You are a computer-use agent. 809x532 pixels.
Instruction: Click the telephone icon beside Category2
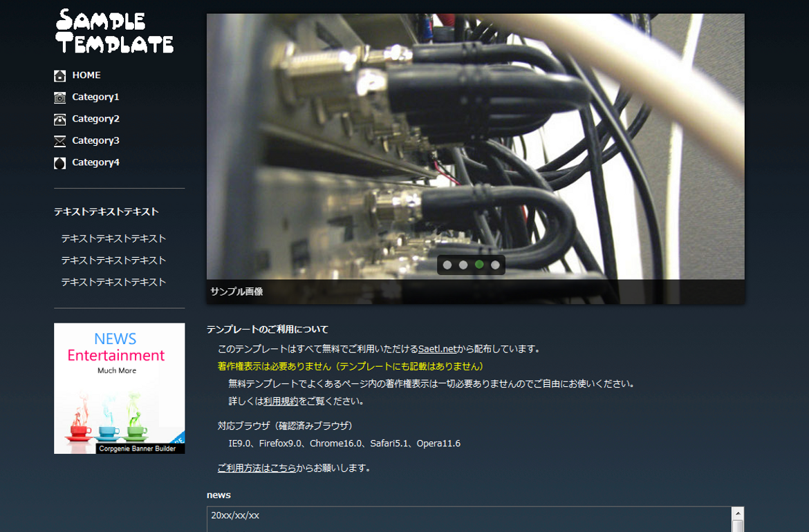point(60,120)
